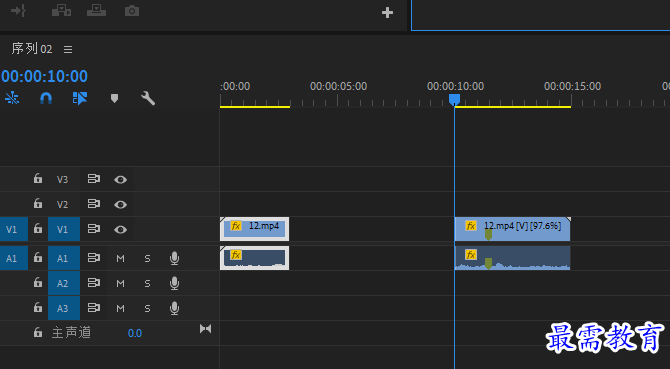Click master track volume value 0.0
Image resolution: width=670 pixels, height=369 pixels.
[x=135, y=333]
